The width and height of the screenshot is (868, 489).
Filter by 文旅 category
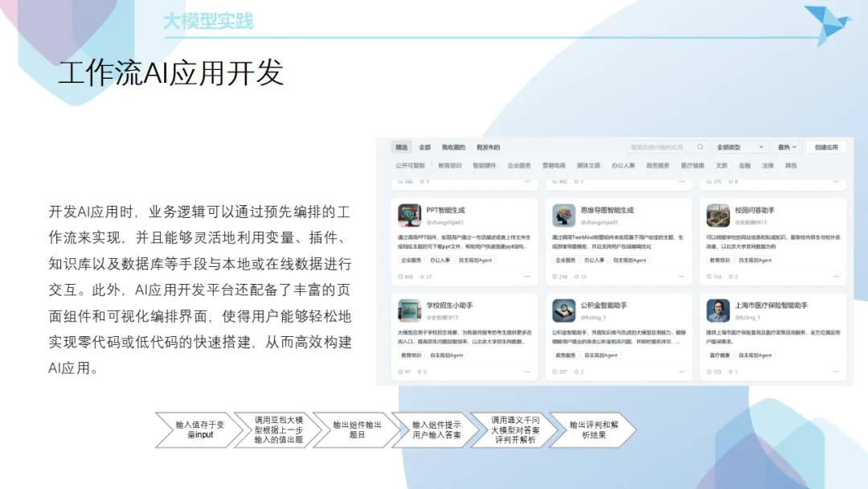click(721, 166)
